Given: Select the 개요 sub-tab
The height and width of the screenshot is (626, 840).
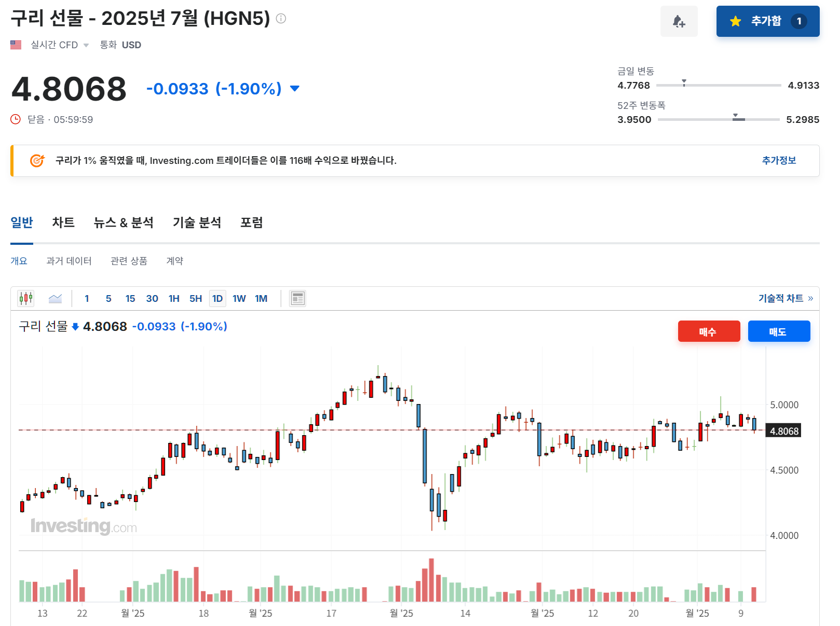Looking at the screenshot, I should 19,261.
